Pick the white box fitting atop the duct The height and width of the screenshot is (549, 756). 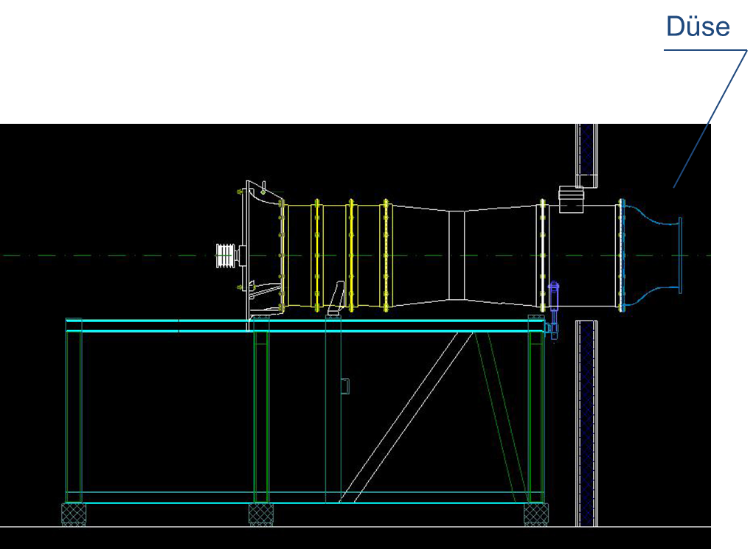572,200
